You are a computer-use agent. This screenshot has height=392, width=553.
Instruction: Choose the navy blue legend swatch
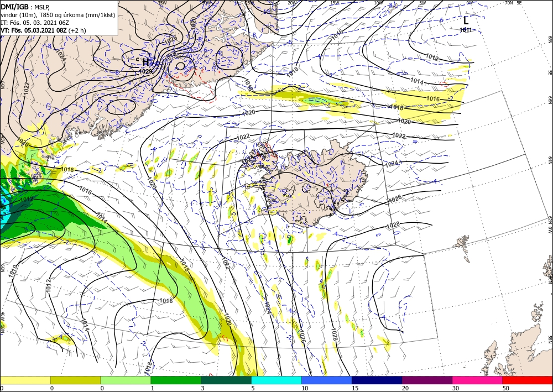tap(377, 380)
